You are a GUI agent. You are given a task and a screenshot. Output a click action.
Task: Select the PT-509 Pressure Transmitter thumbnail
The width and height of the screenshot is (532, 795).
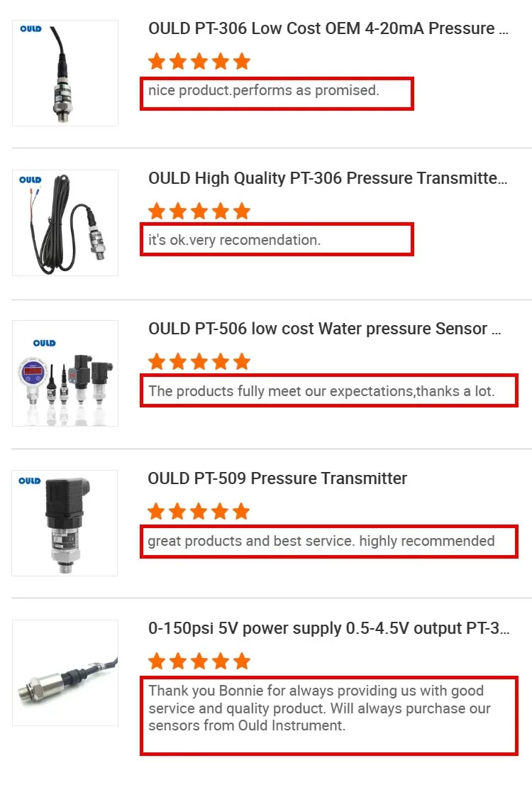click(65, 523)
